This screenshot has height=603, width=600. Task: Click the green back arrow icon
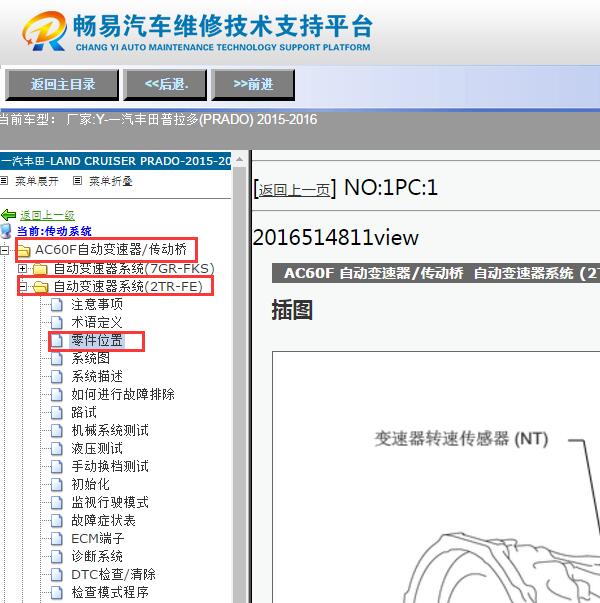point(8,215)
